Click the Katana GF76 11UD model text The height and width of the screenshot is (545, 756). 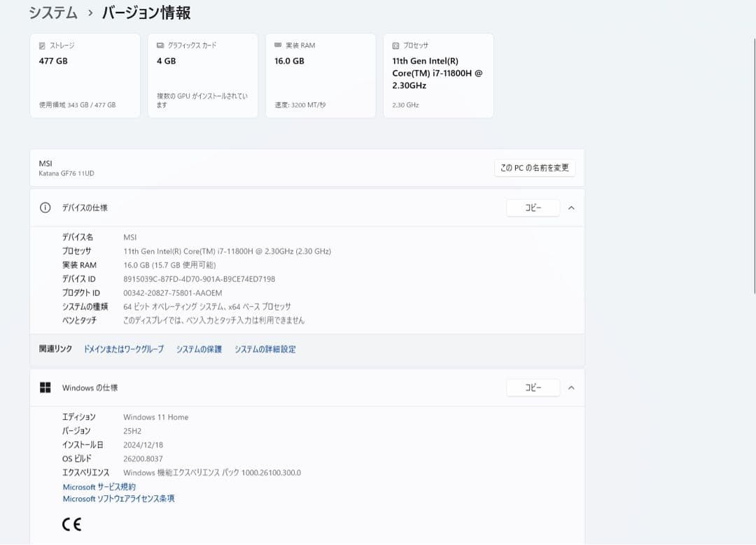tap(66, 174)
